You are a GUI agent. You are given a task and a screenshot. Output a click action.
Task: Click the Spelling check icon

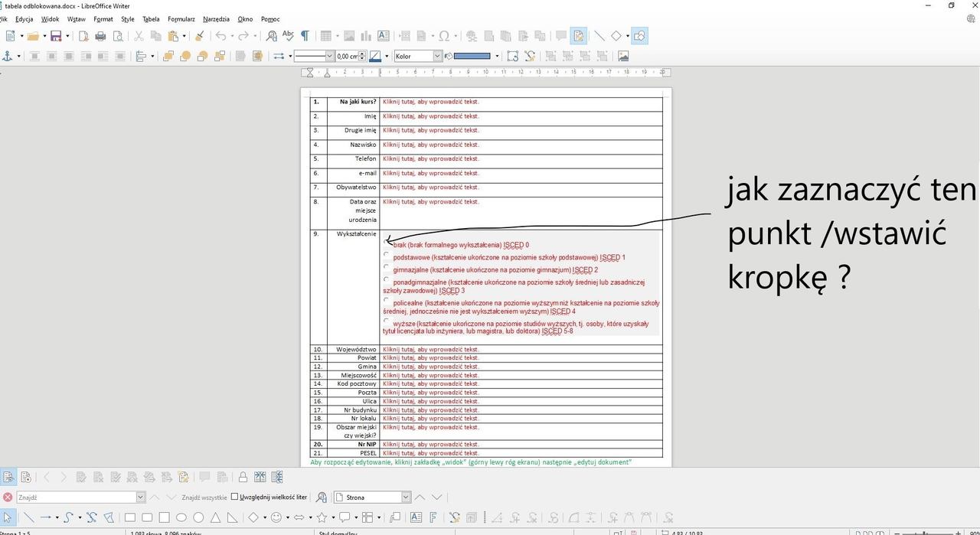(288, 36)
